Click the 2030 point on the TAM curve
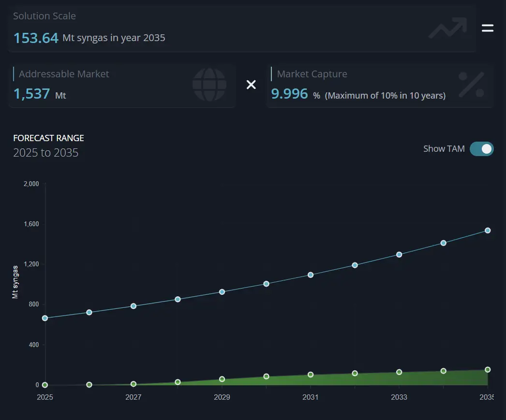506x420 pixels. [x=266, y=284]
